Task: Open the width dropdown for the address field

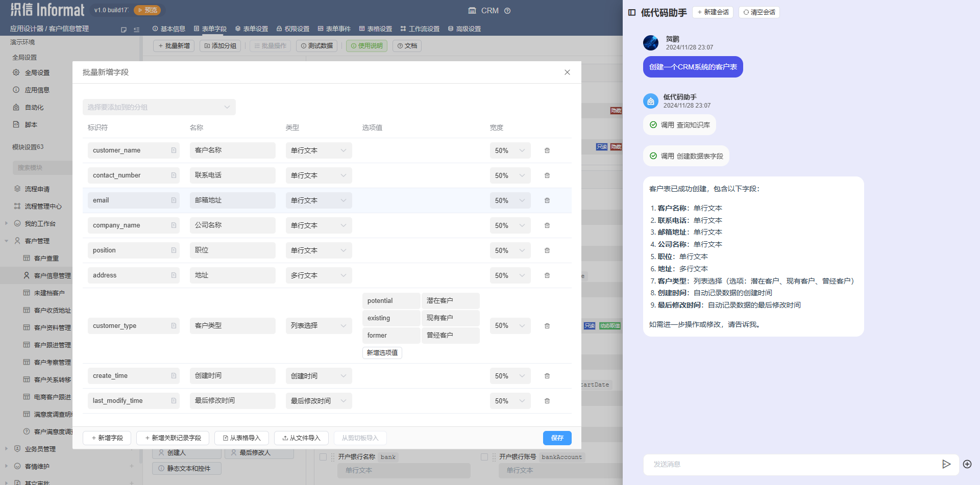Action: coord(509,275)
